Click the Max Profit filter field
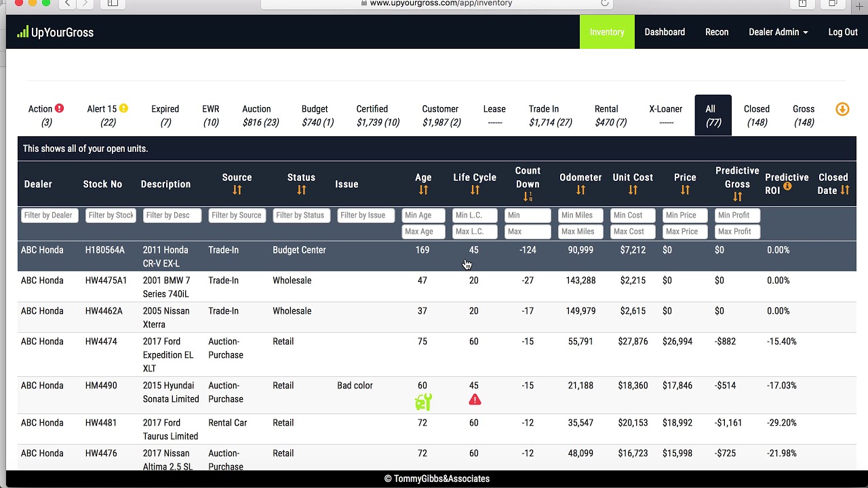Viewport: 868px width, 488px height. pyautogui.click(x=737, y=232)
